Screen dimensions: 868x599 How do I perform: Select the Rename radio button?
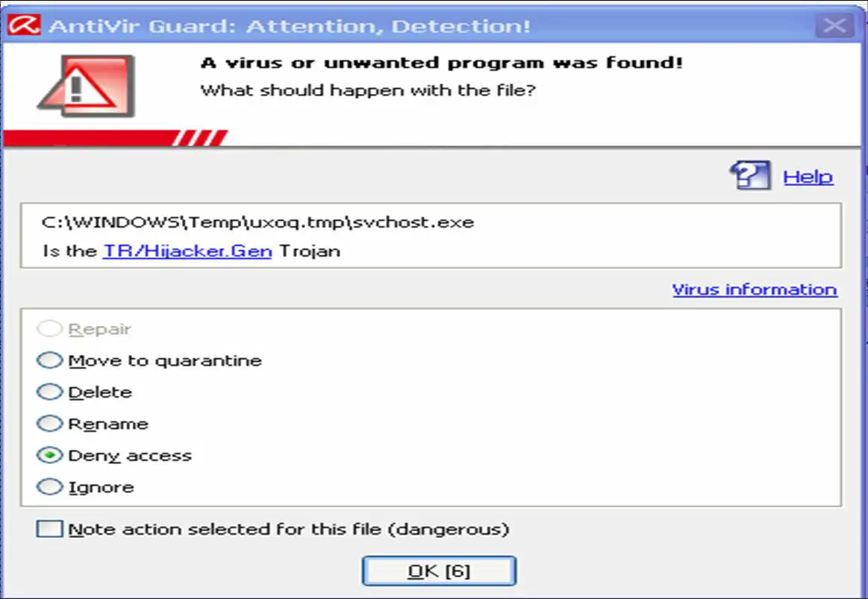pos(49,423)
